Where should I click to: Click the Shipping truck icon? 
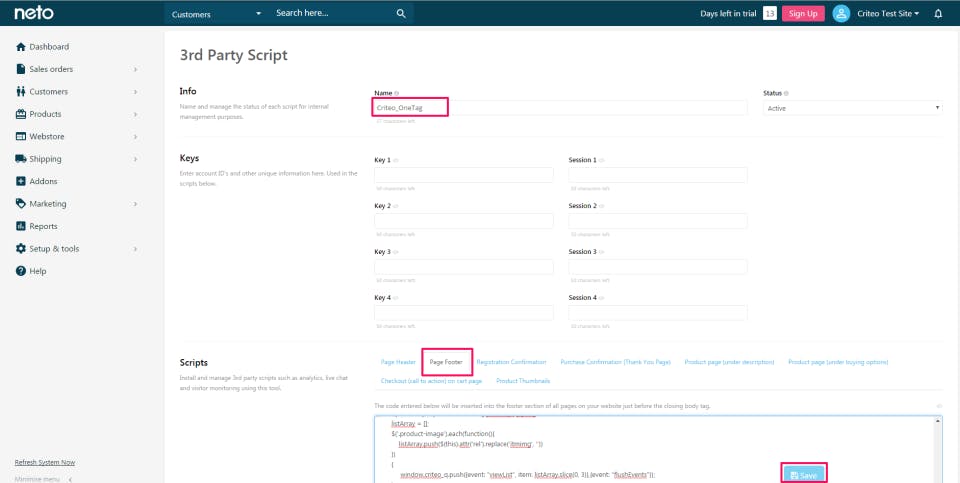click(x=21, y=159)
